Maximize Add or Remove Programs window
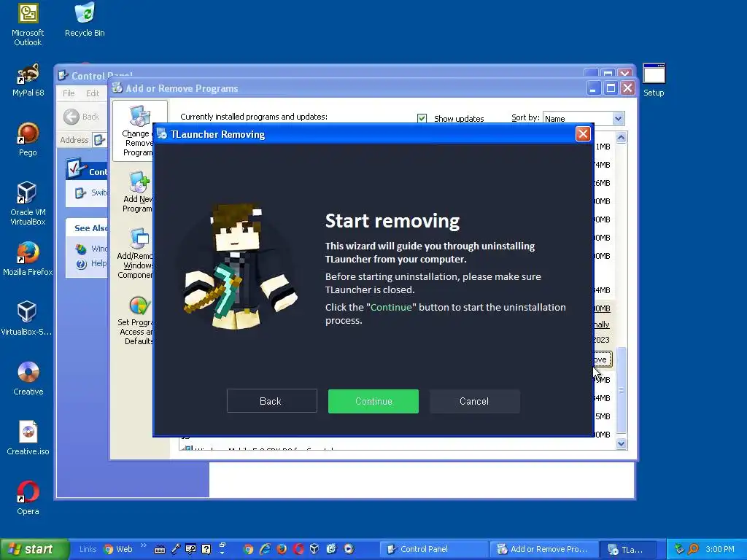The height and width of the screenshot is (560, 747). [611, 88]
